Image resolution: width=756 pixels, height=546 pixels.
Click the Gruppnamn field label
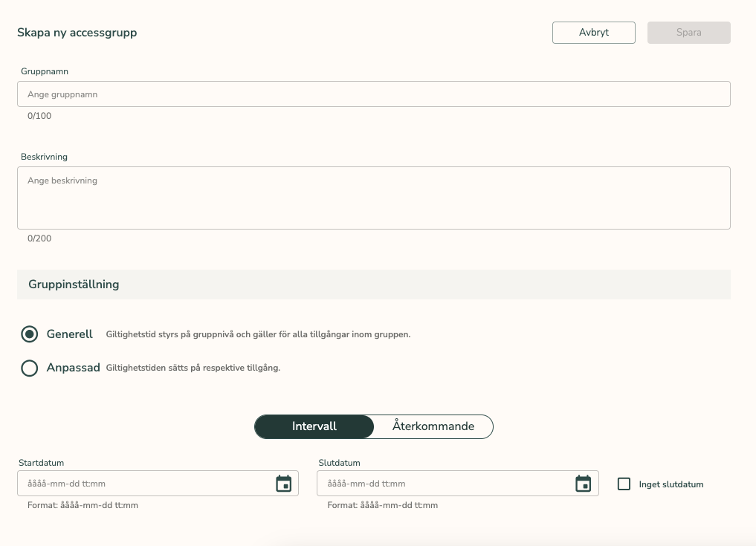(x=45, y=71)
